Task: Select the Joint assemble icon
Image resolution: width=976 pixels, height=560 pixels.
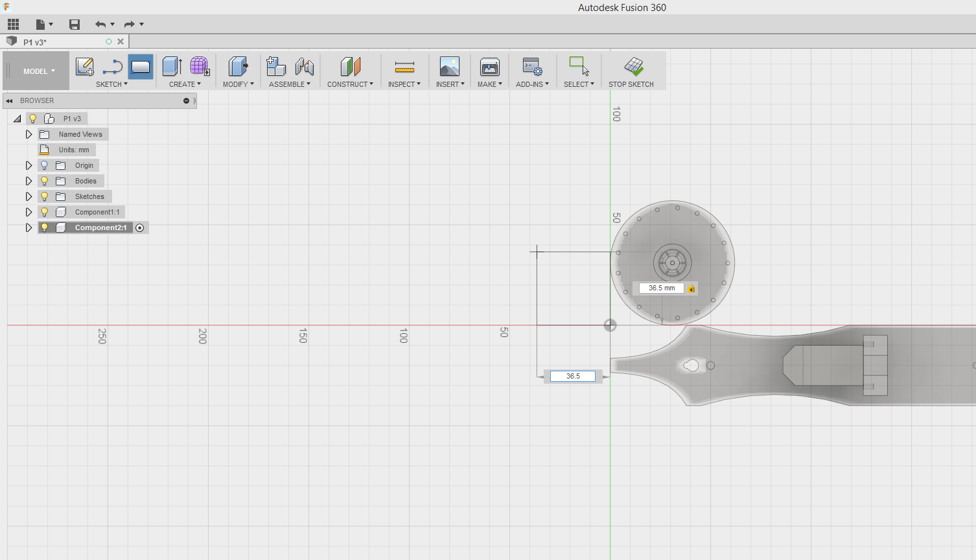Action: pyautogui.click(x=305, y=67)
